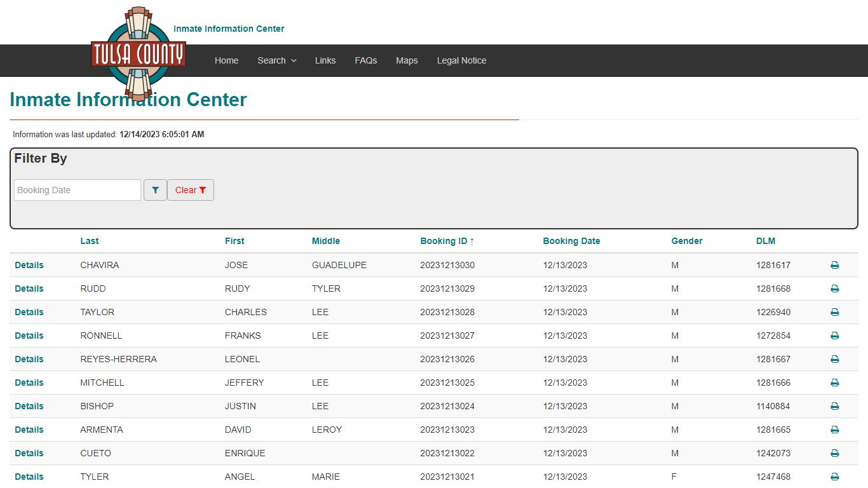Open Details for BISHOP
This screenshot has width=868, height=488.
point(29,406)
